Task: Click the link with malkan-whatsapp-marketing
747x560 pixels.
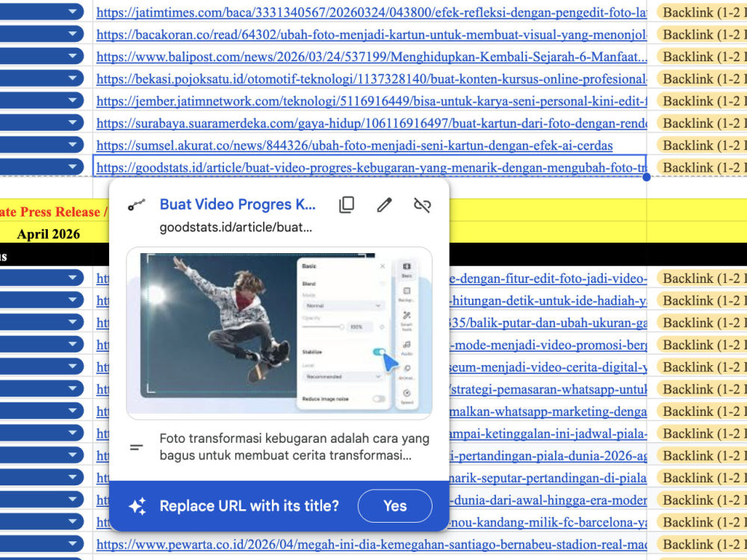Action: tap(548, 411)
